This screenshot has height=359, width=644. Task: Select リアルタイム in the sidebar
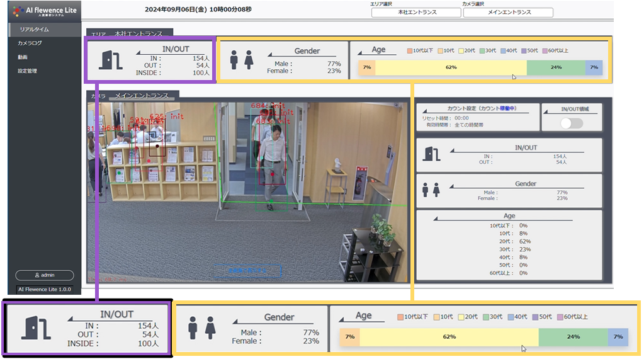click(x=35, y=30)
